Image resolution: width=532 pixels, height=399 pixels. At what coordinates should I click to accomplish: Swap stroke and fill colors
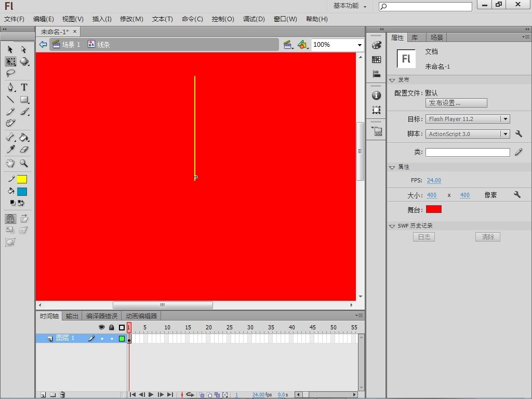coord(21,203)
